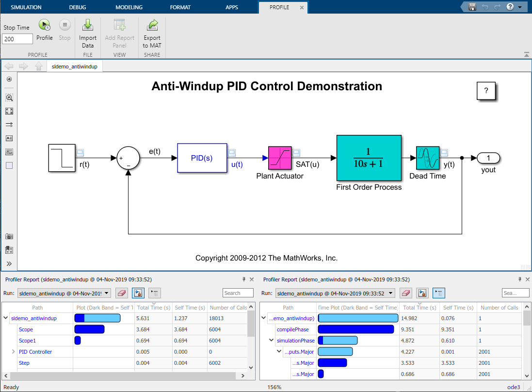Click the help question-mark block in the diagram
The height and width of the screenshot is (392, 532).
[486, 91]
